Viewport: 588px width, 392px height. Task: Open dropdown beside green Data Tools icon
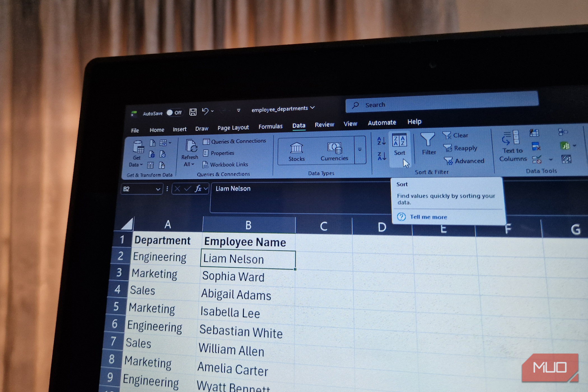pos(574,145)
